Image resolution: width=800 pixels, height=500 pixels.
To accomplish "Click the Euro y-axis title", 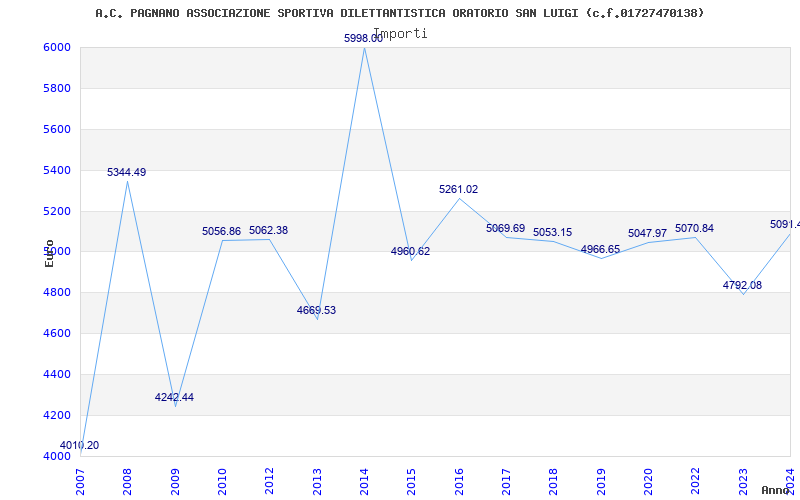I will click(49, 253).
